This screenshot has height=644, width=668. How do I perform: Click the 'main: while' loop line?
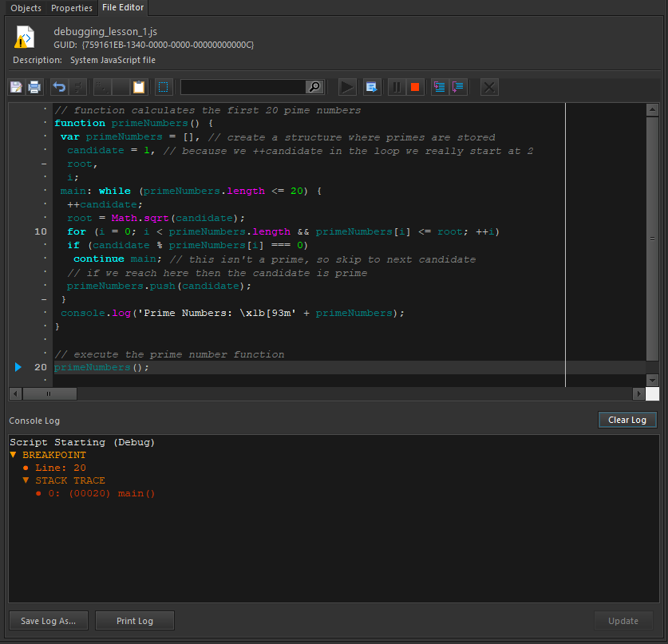(x=191, y=191)
